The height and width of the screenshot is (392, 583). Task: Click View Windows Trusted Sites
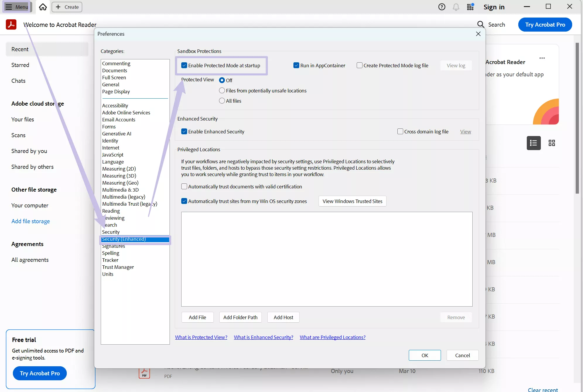click(352, 201)
